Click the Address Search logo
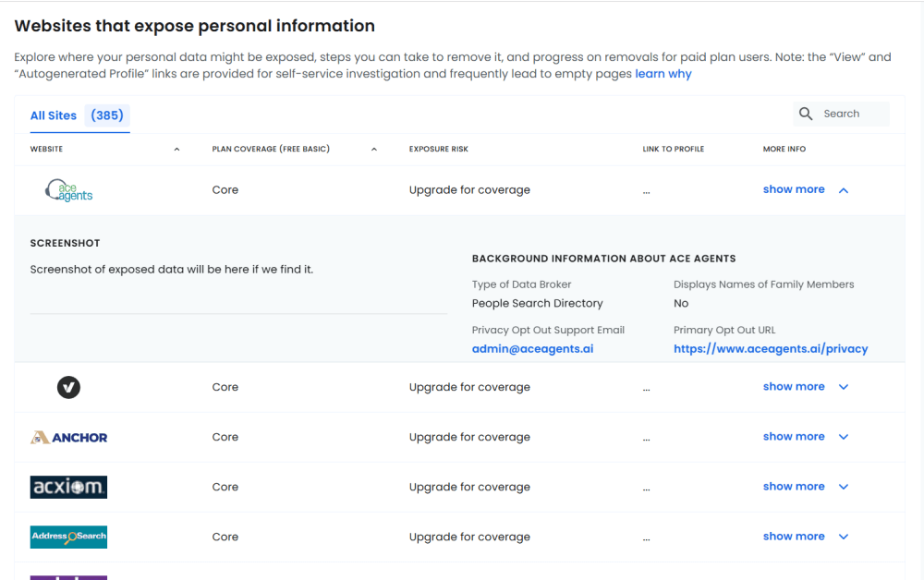Image resolution: width=924 pixels, height=580 pixels. tap(68, 537)
